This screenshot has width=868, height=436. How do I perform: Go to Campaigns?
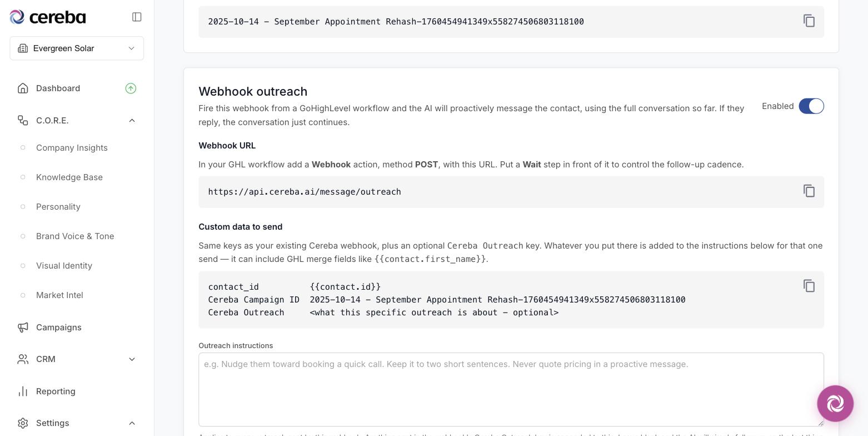click(59, 328)
